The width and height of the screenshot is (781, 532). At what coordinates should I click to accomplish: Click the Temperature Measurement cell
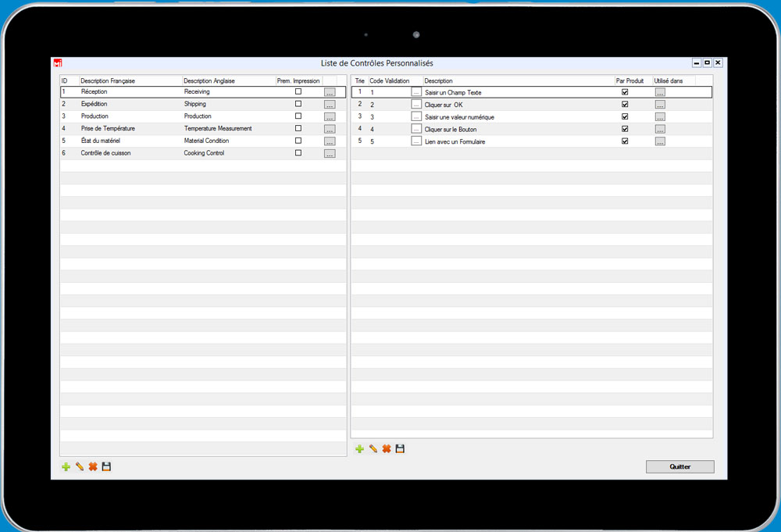218,129
